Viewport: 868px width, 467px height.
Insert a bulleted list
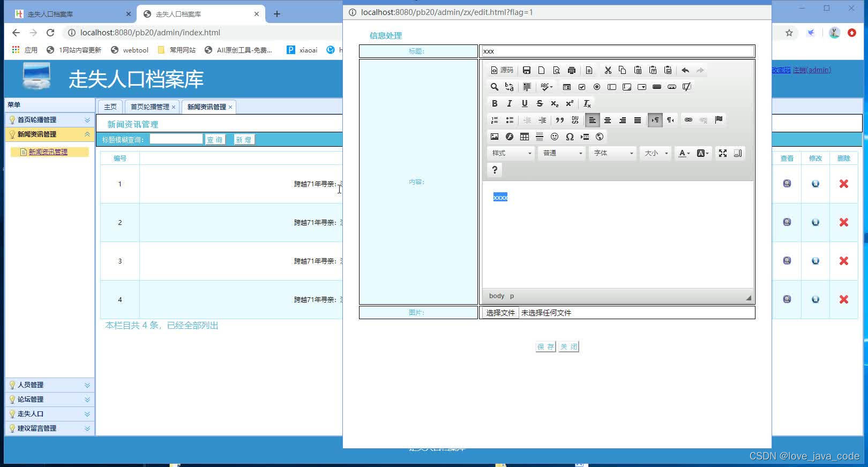click(x=510, y=120)
